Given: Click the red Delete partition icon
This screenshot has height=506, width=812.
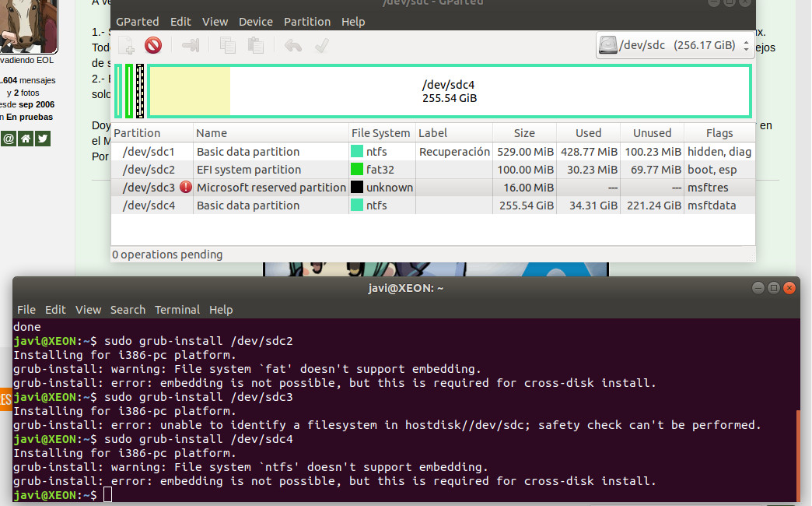Looking at the screenshot, I should pos(153,46).
